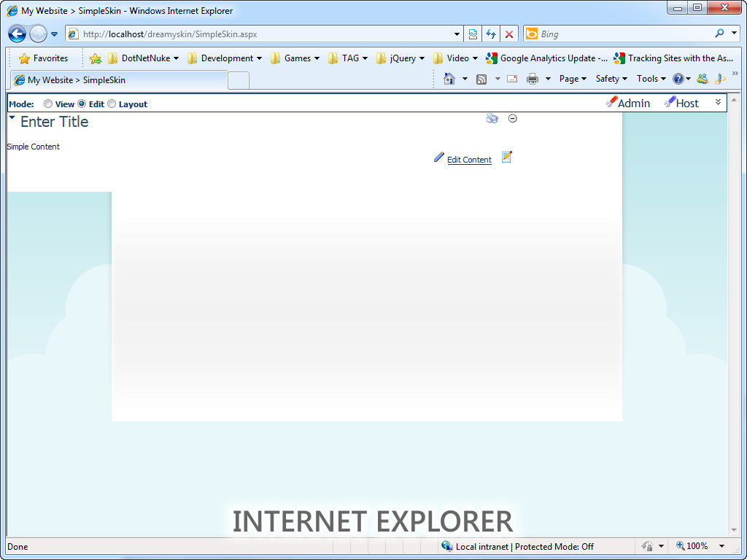Open module settings via the notepad pencil icon

(x=507, y=157)
